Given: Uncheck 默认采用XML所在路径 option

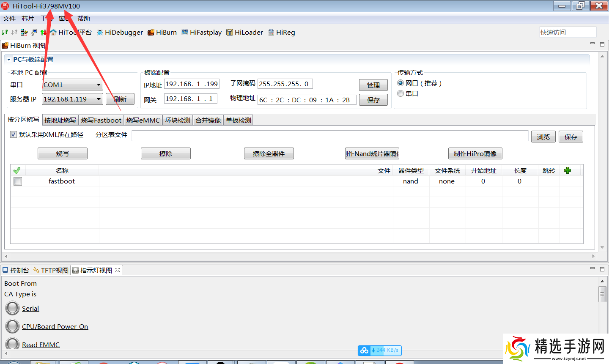Looking at the screenshot, I should [x=13, y=134].
